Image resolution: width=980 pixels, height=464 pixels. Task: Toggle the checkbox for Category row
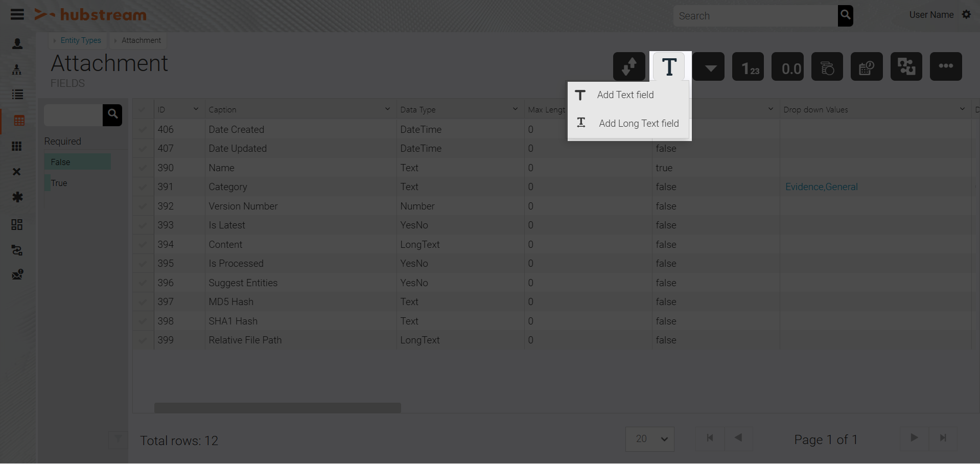143,187
